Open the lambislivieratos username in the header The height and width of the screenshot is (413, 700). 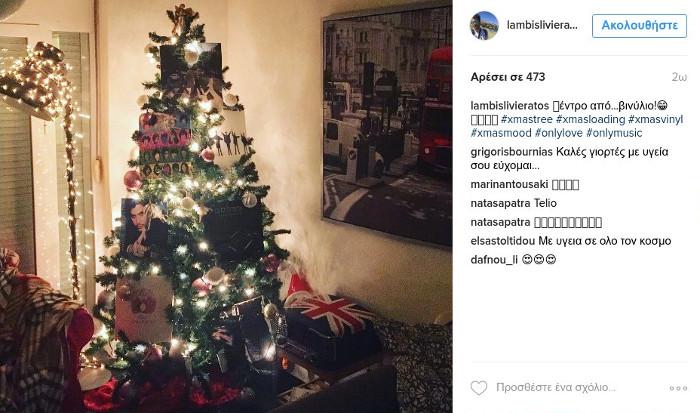click(542, 25)
